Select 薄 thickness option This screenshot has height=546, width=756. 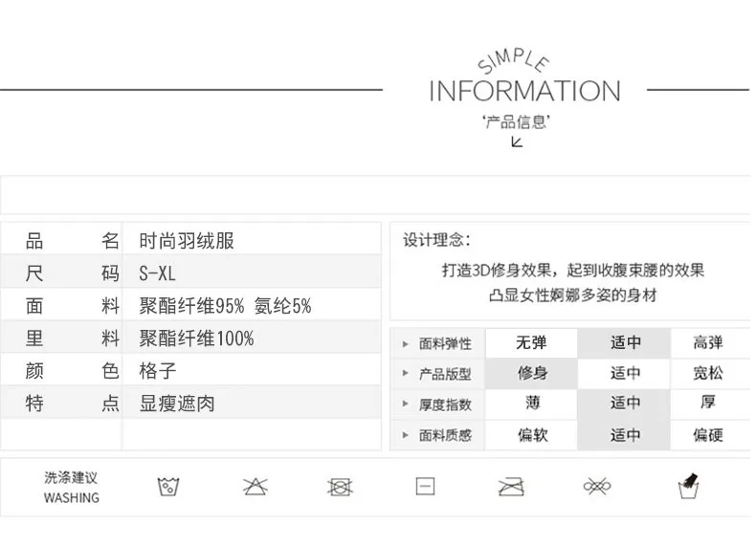531,404
